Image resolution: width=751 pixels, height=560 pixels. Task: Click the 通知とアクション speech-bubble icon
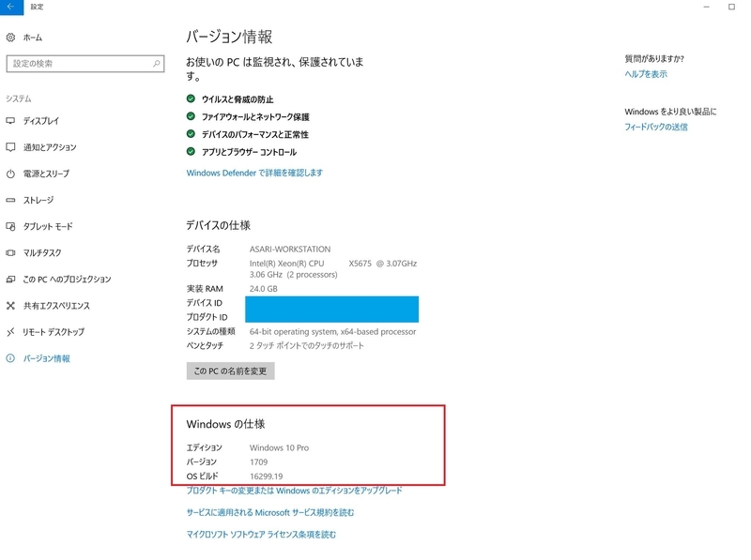click(x=10, y=147)
